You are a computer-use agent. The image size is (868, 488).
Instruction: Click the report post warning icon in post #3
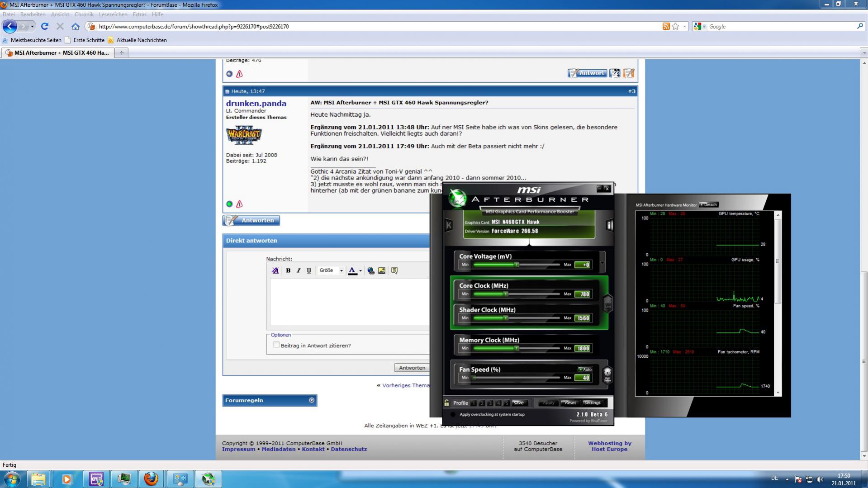click(239, 204)
